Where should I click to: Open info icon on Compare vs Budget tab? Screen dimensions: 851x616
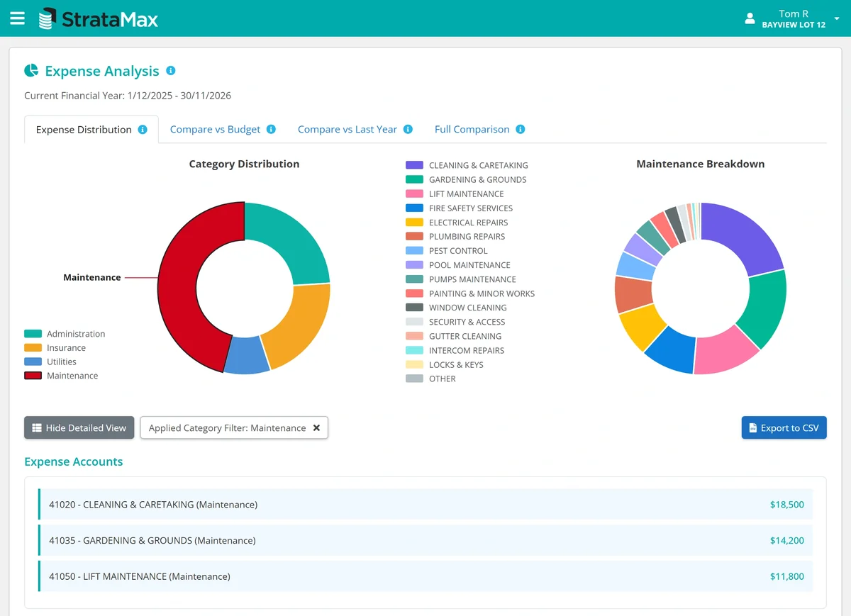(271, 130)
